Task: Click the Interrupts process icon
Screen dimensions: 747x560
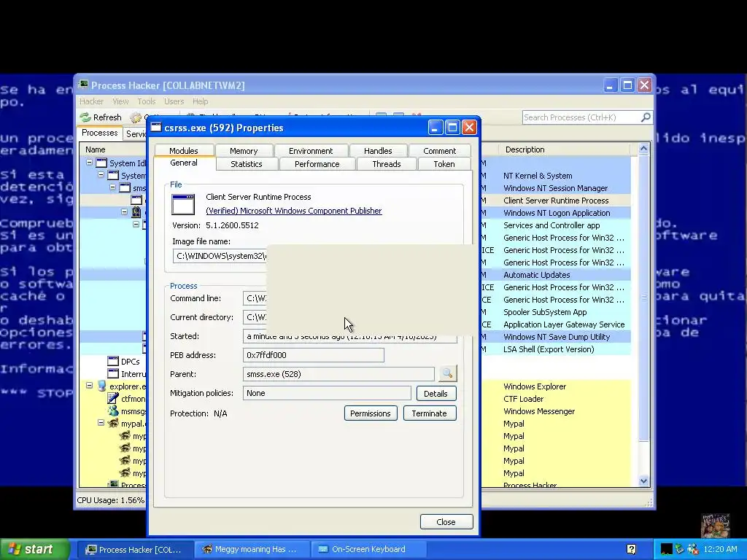Action: point(113,374)
